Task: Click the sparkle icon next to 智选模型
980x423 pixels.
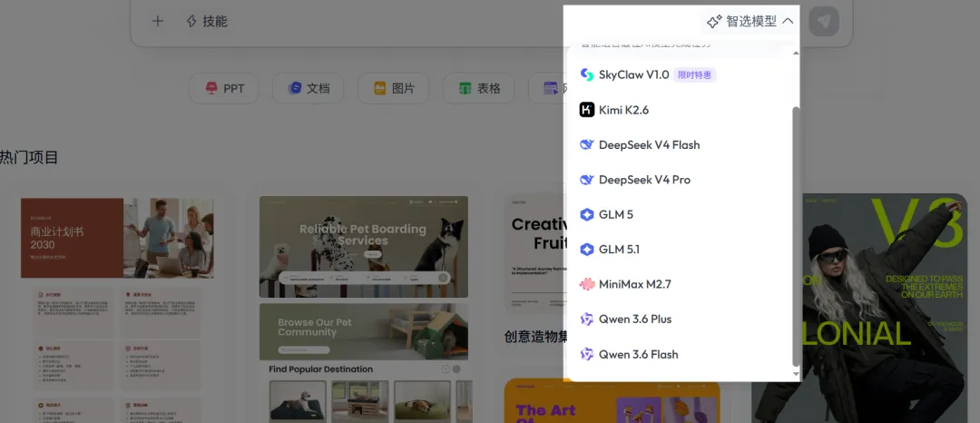Action: pos(714,22)
